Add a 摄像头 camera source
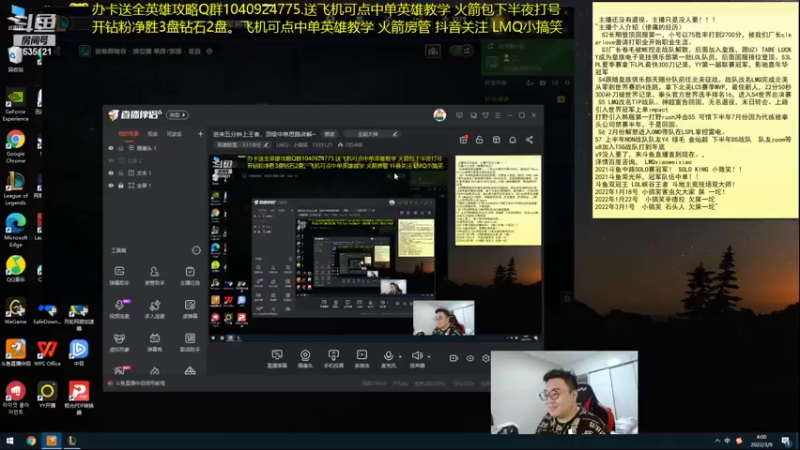This screenshot has width=800, height=450. [x=305, y=359]
